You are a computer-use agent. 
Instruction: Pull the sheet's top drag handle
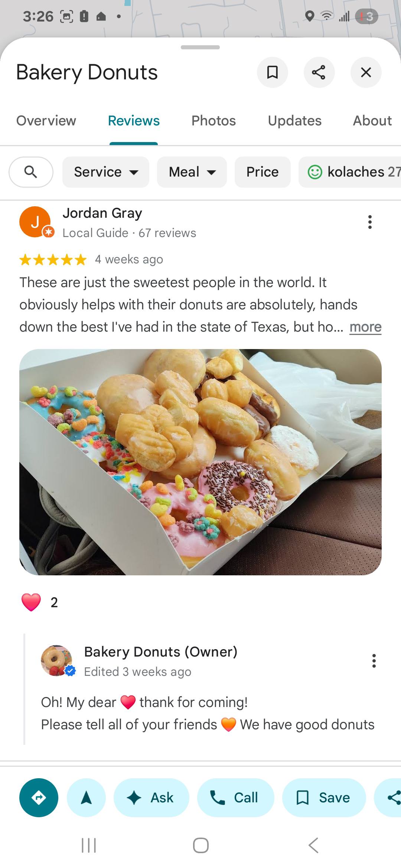point(200,47)
